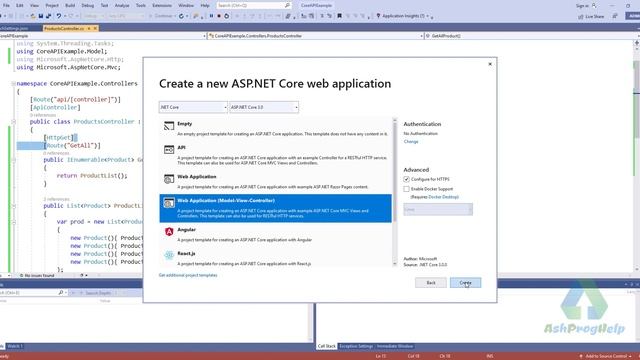This screenshot has width=640, height=360.
Task: Switch to the Exception Settings tab
Action: (356, 346)
